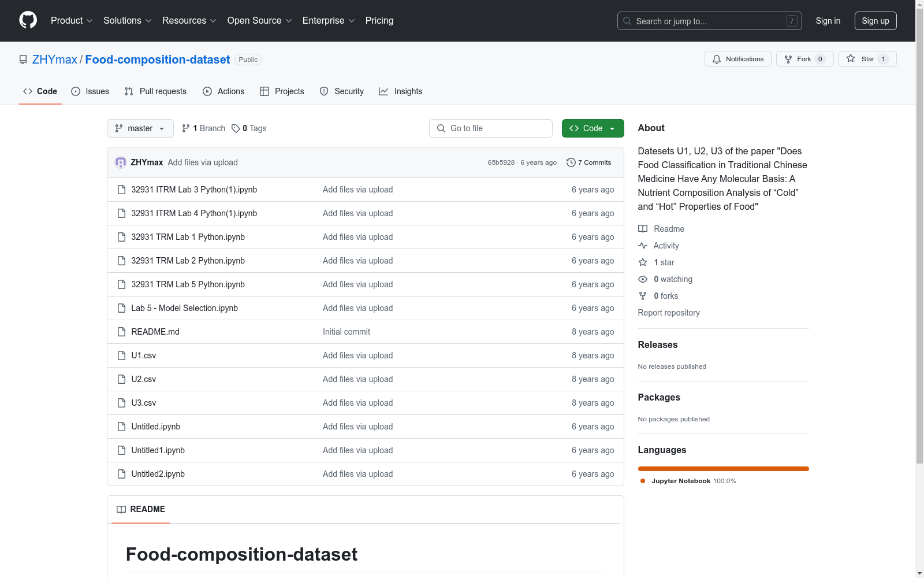Expand the Open Source navigation menu
Viewport: 924px width, 578px height.
[259, 20]
